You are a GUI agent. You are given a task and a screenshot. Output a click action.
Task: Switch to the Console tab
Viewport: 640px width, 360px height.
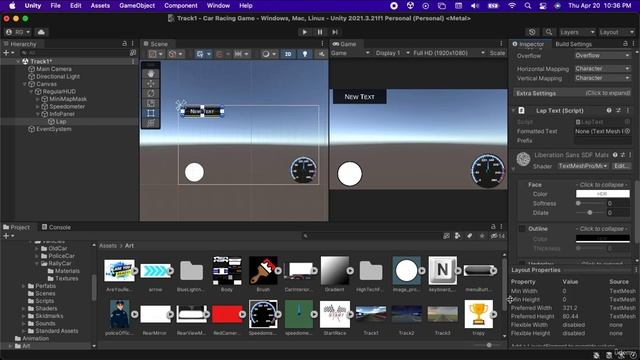coord(56,227)
